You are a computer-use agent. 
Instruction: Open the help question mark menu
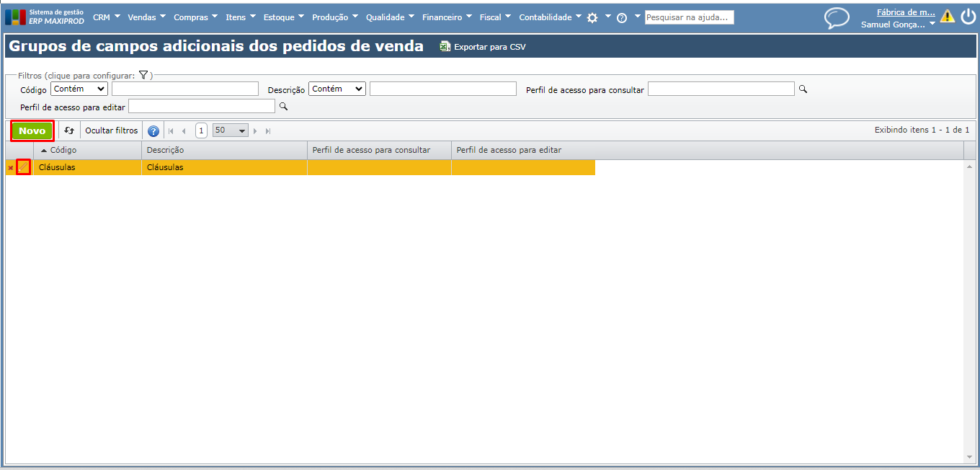(x=622, y=18)
